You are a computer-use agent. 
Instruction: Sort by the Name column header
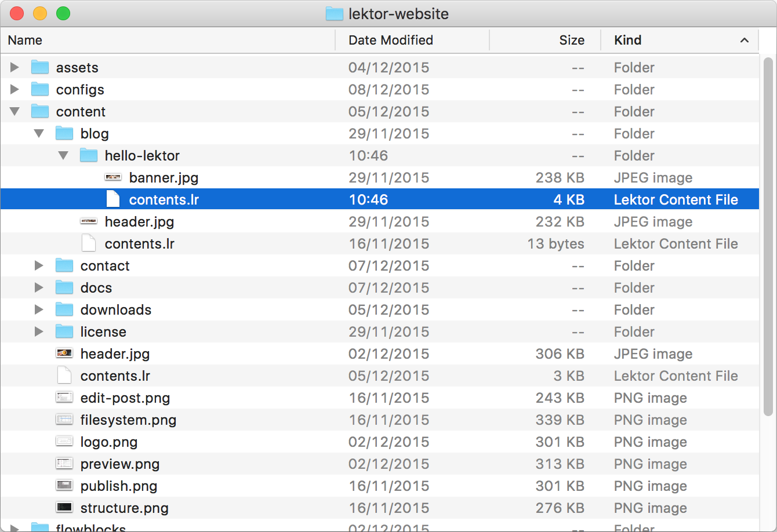[x=168, y=40]
